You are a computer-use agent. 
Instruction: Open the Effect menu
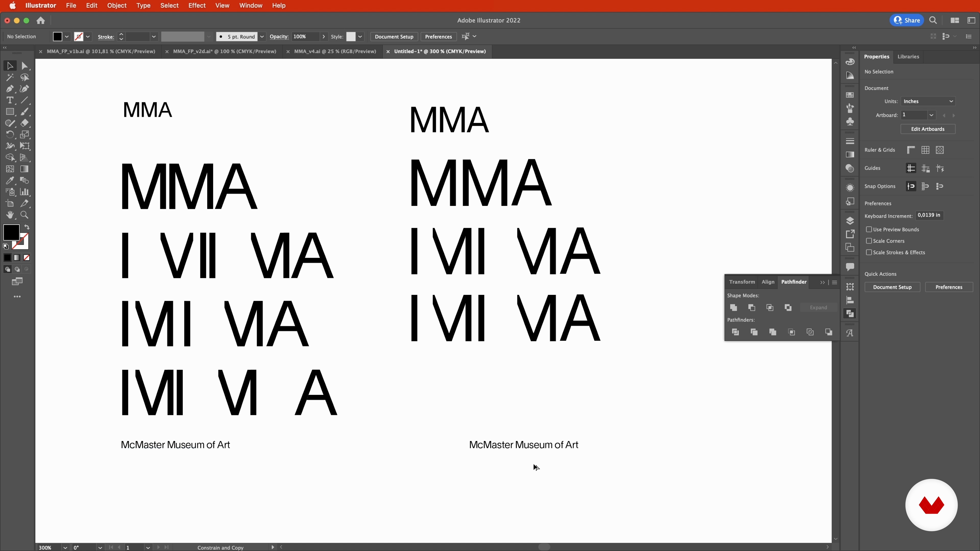(197, 5)
